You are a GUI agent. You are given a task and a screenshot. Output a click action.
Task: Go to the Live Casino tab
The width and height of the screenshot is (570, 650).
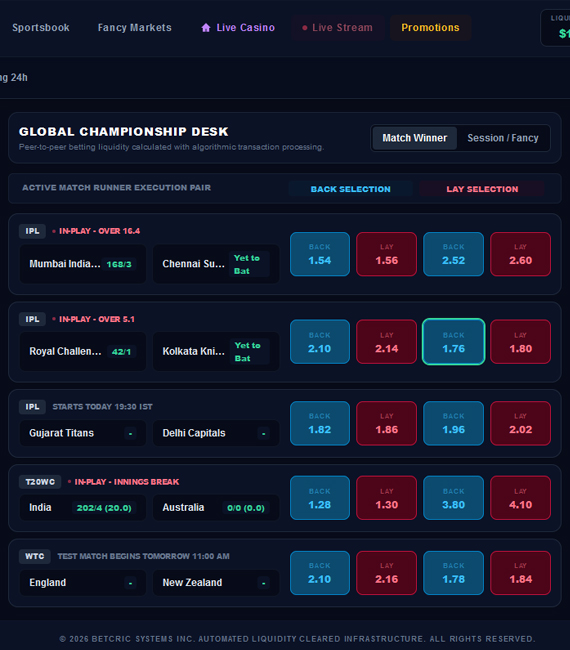(238, 28)
